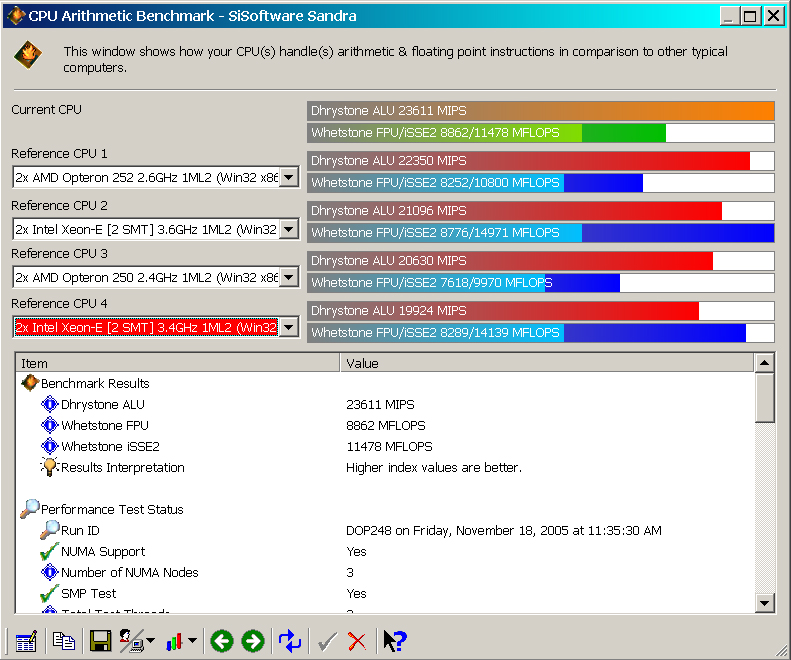Open the Reference CPU 2 dropdown arrow
The height and width of the screenshot is (660, 791).
[x=289, y=230]
